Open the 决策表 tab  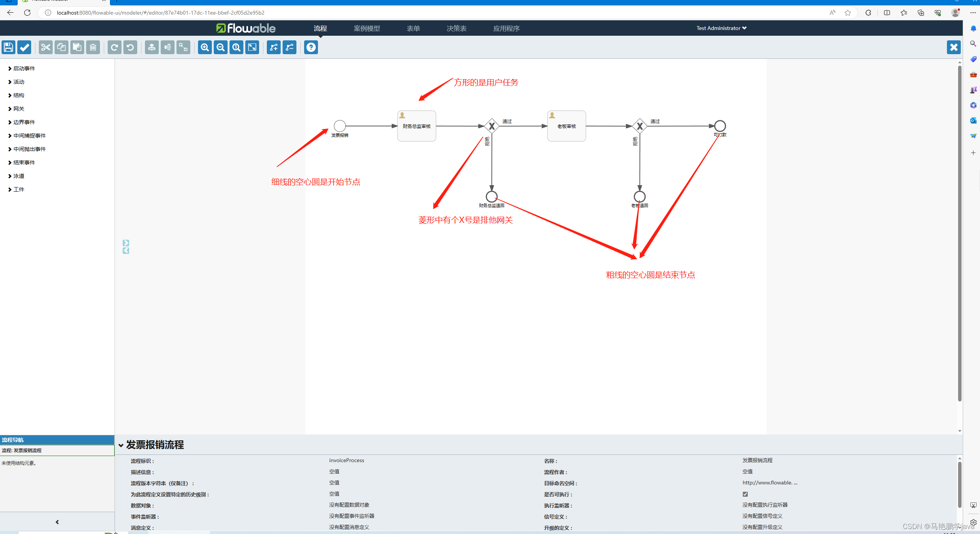pyautogui.click(x=456, y=28)
